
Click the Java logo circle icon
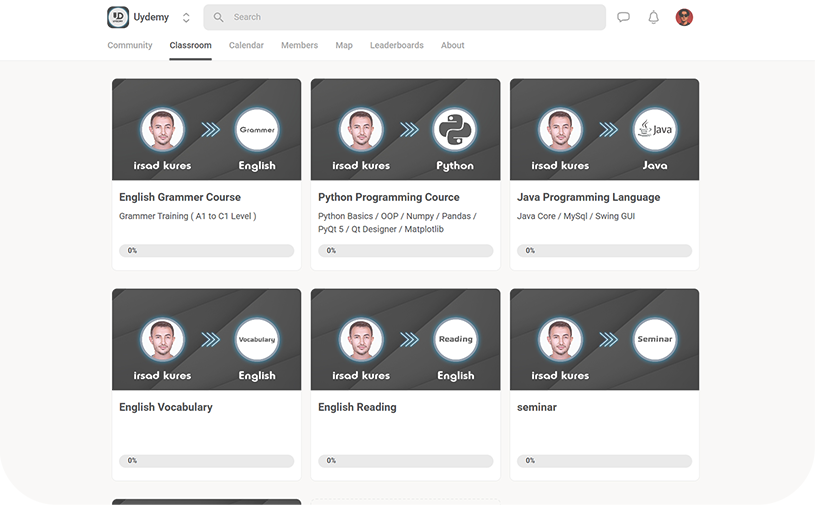coord(654,129)
